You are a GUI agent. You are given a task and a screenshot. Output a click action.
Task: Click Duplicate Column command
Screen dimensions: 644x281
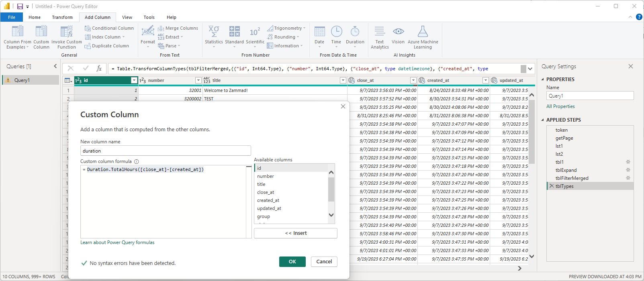click(107, 46)
